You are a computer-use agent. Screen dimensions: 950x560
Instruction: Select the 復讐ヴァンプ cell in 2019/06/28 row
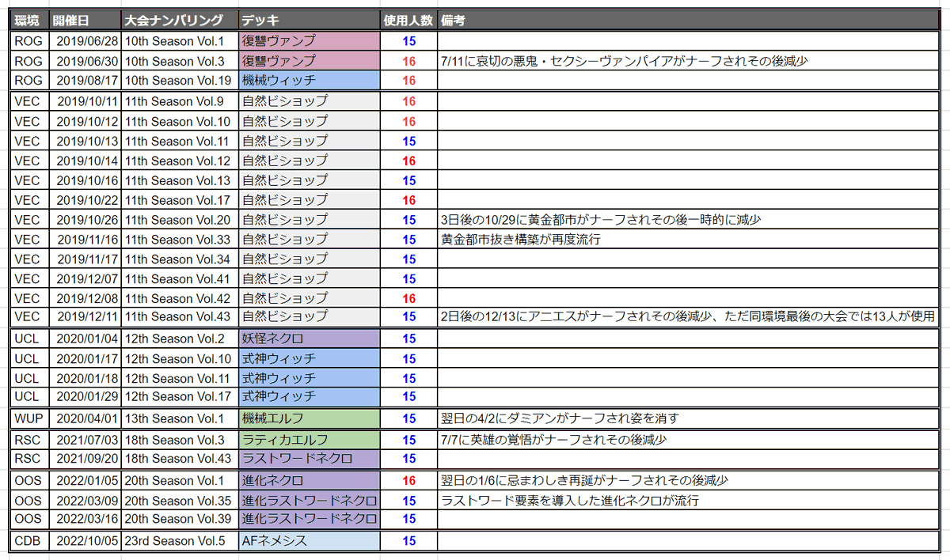[310, 41]
